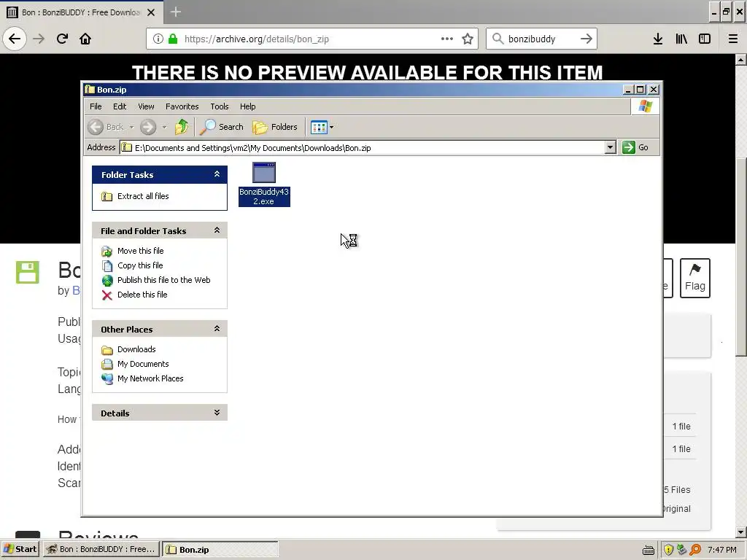The height and width of the screenshot is (560, 747).
Task: Click the green padlock in Firefox URL bar
Action: 174,39
